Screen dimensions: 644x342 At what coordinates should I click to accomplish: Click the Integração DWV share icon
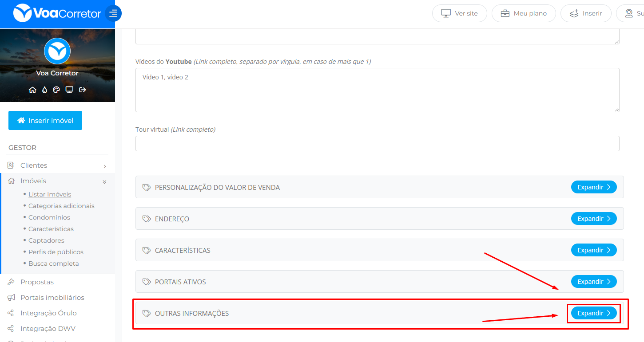11,329
